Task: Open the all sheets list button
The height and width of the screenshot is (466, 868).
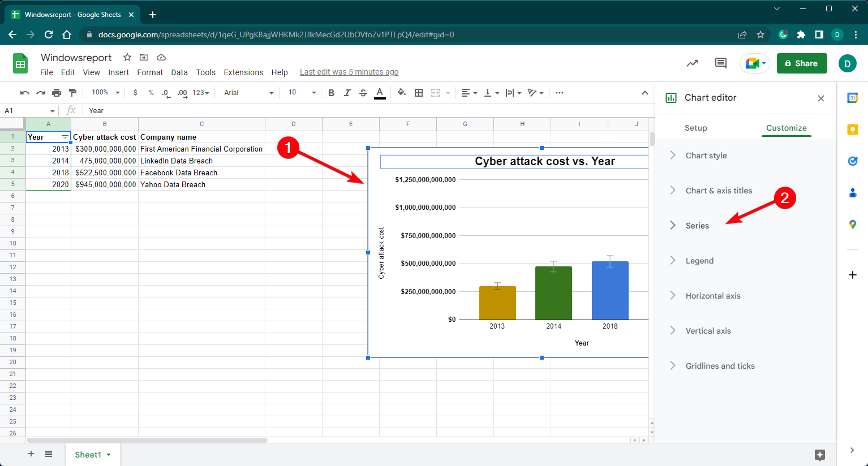Action: click(x=49, y=454)
